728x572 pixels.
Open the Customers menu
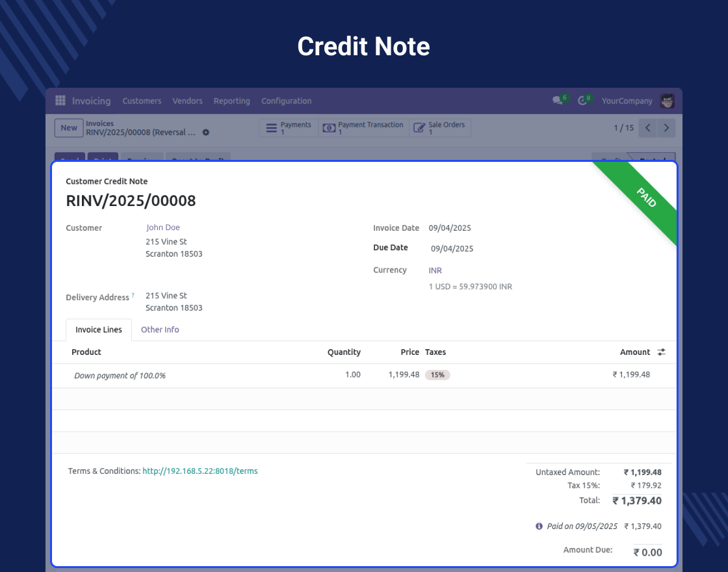click(142, 101)
